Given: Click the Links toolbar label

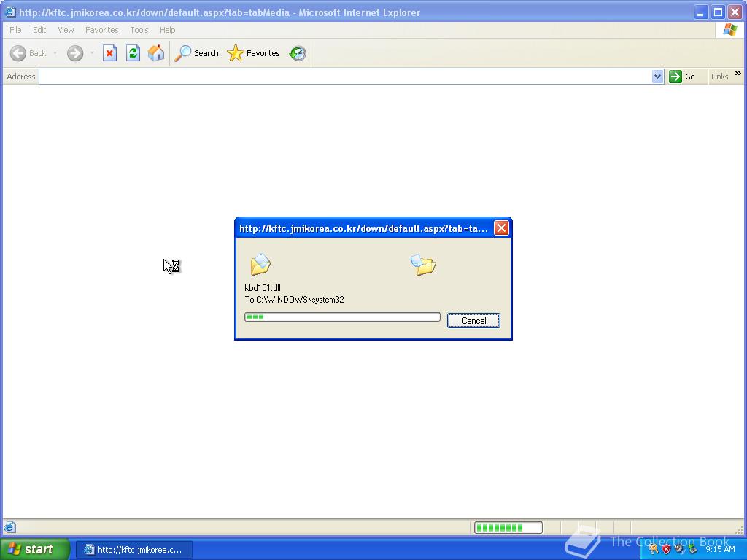Looking at the screenshot, I should click(719, 77).
